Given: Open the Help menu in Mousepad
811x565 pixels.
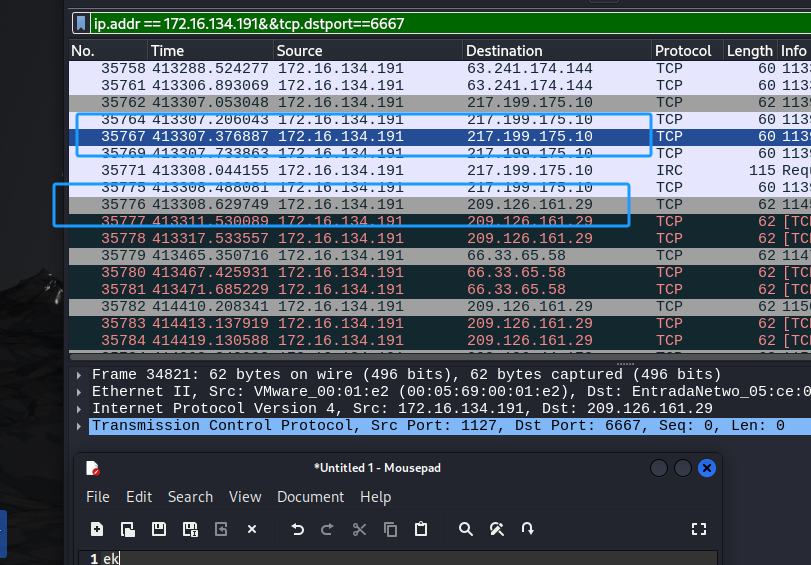Looking at the screenshot, I should (x=376, y=497).
